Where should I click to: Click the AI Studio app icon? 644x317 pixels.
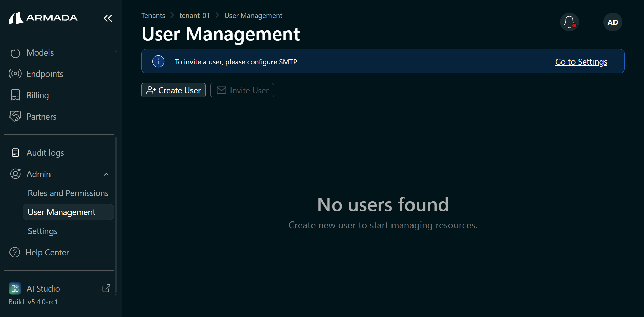15,289
